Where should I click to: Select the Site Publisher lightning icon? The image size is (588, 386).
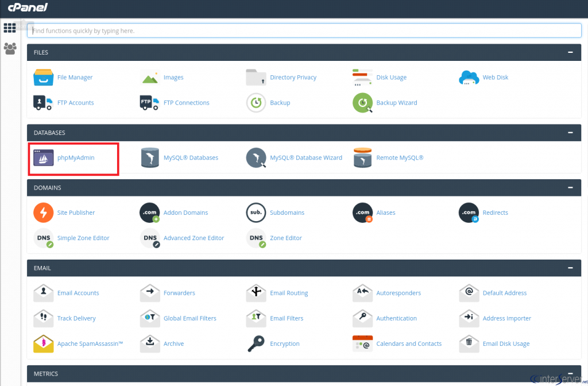44,213
